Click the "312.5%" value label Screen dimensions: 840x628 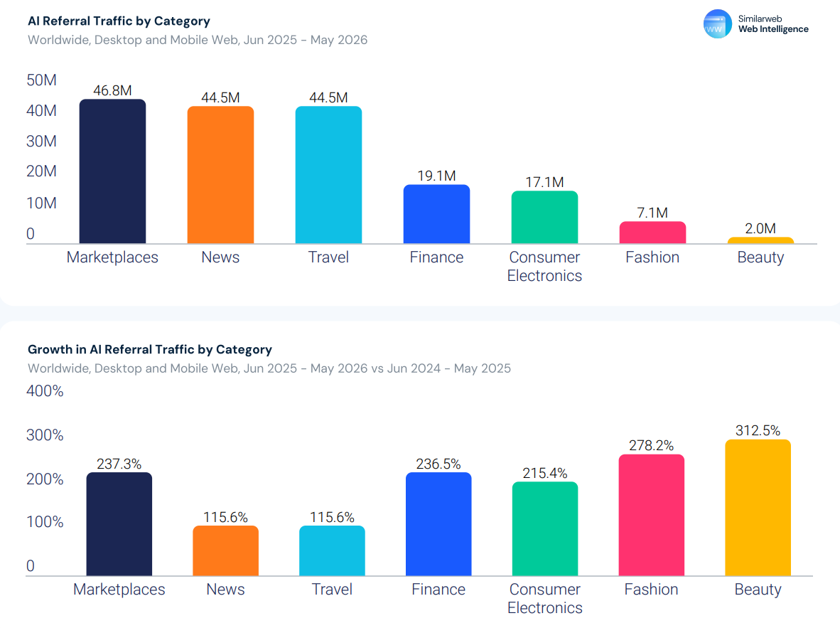[x=758, y=431]
